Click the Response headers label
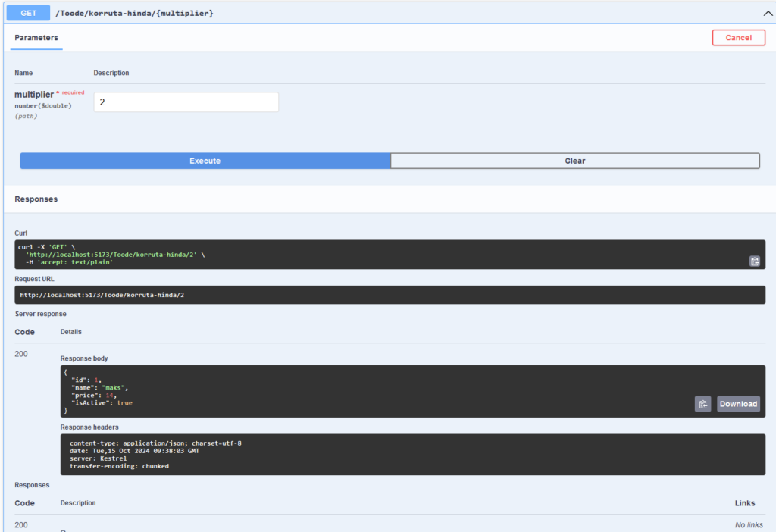This screenshot has height=532, width=776. point(89,427)
